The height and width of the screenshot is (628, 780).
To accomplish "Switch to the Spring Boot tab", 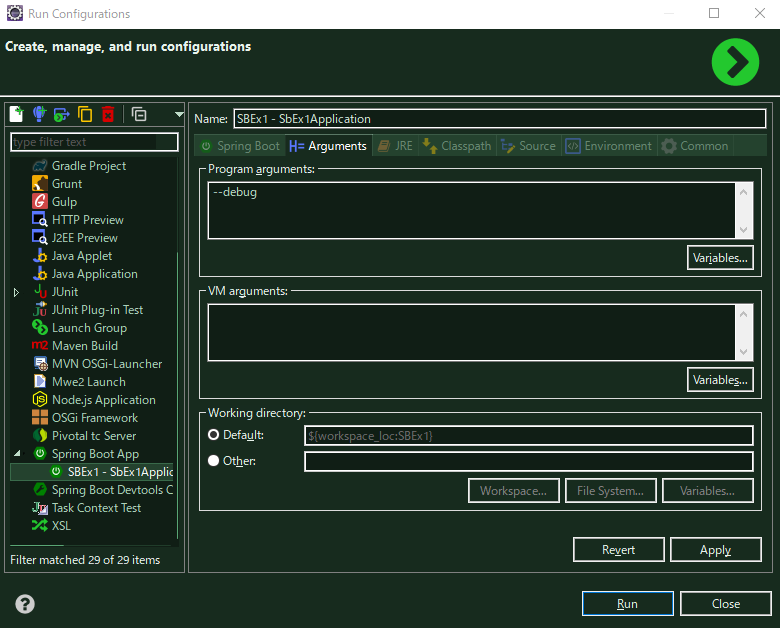I will coord(240,146).
